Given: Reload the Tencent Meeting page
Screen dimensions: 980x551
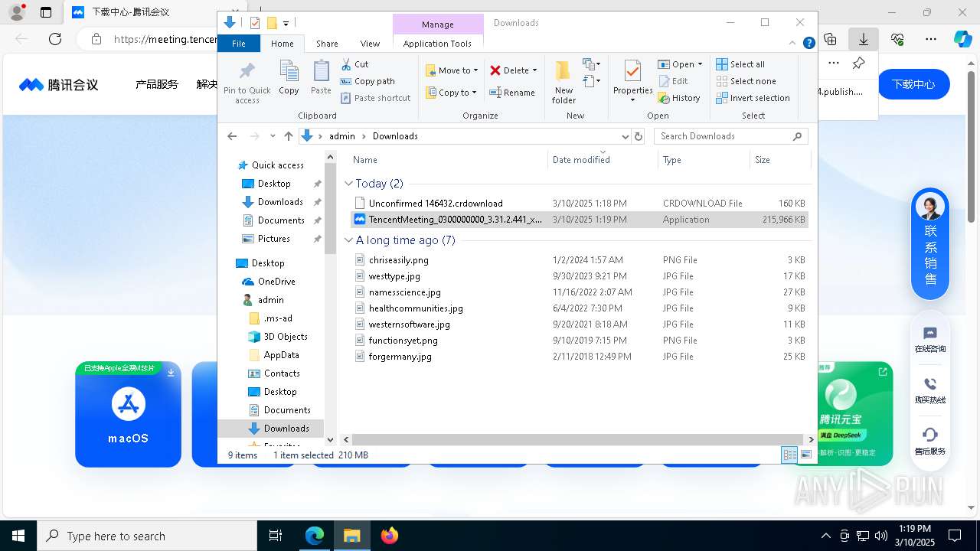Looking at the screenshot, I should point(55,39).
